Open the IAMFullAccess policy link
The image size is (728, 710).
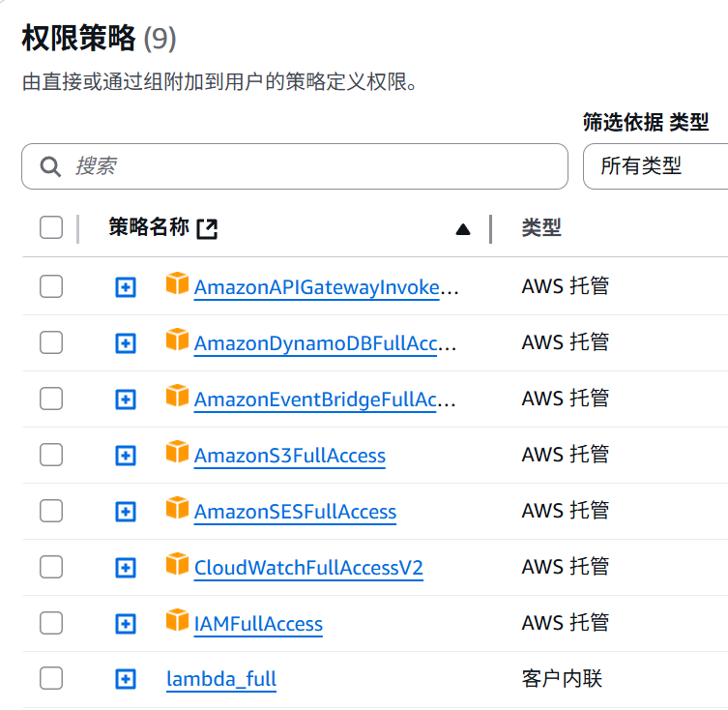point(258,624)
